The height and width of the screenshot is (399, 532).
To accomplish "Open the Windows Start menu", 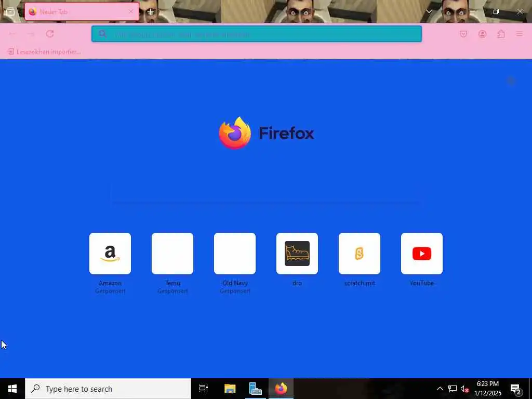I will tap(12, 389).
